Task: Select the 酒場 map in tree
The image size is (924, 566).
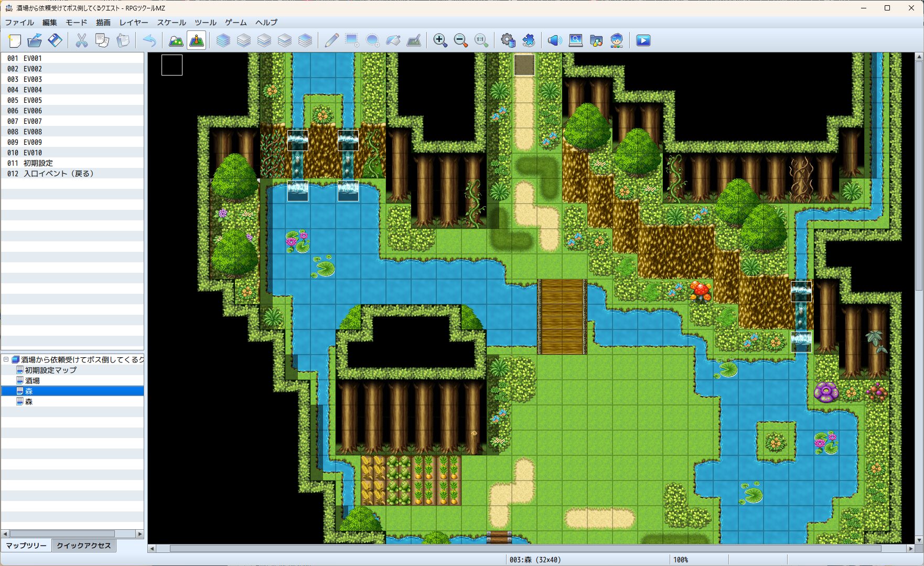Action: [x=33, y=381]
